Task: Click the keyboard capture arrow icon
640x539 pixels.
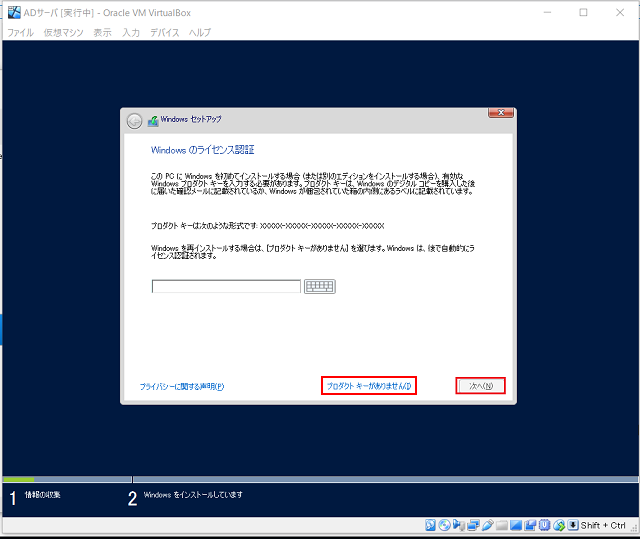Action: pyautogui.click(x=573, y=525)
